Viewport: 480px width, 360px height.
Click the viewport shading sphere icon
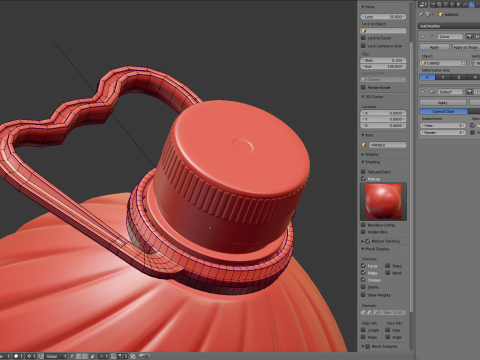pos(16,356)
